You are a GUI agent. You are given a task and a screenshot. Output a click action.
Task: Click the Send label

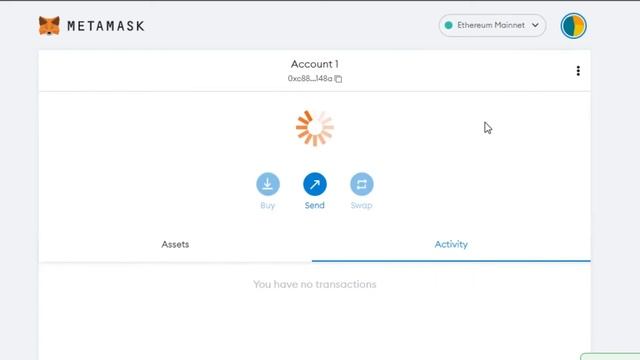pyautogui.click(x=315, y=205)
